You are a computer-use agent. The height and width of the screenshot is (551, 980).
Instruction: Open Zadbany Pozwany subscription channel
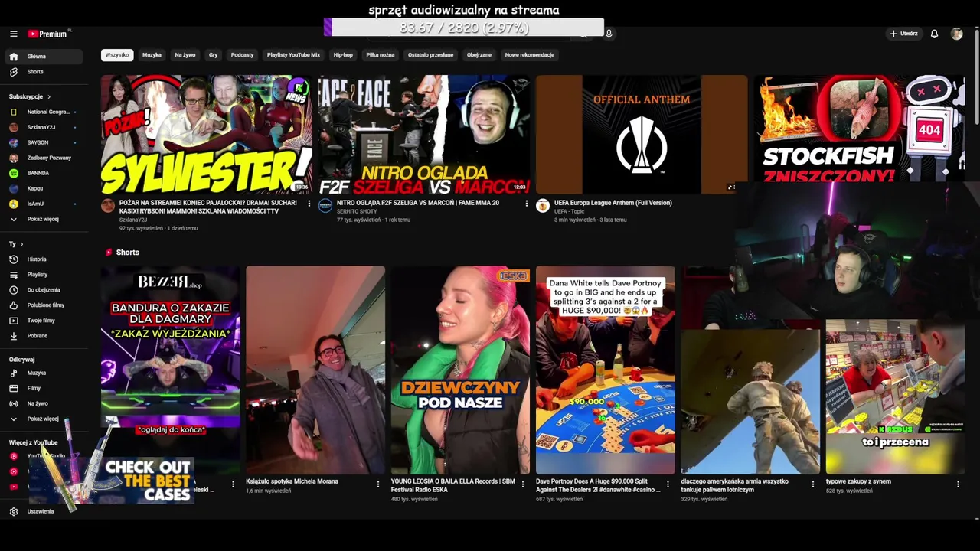[x=45, y=158]
